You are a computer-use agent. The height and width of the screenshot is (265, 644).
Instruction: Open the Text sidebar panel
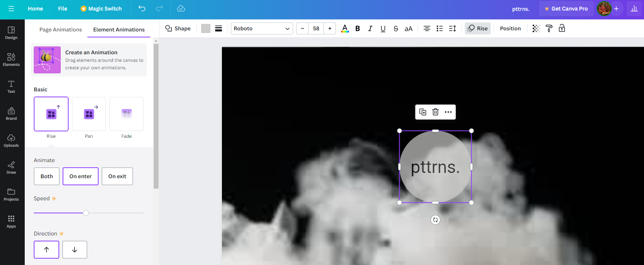[x=11, y=87]
